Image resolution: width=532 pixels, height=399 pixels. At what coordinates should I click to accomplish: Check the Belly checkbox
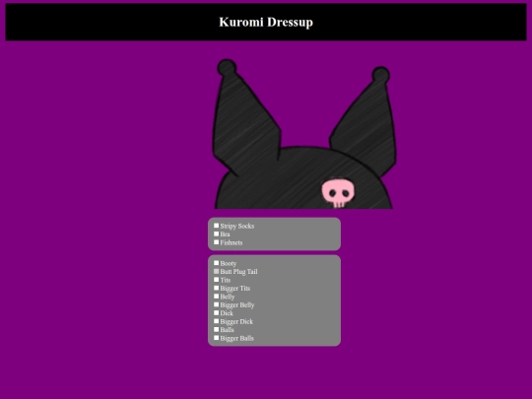216,297
